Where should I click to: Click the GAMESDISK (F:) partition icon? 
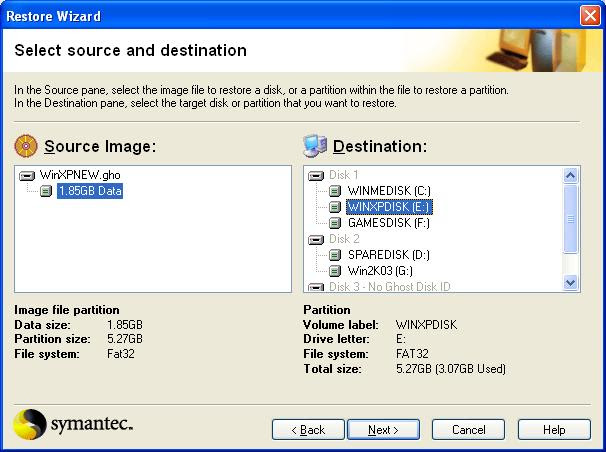coord(335,223)
